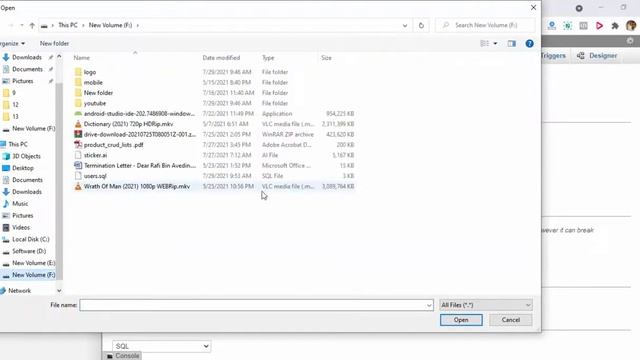Click the navigation pane scroll up arrow
This screenshot has width=640, height=360.
[59, 57]
